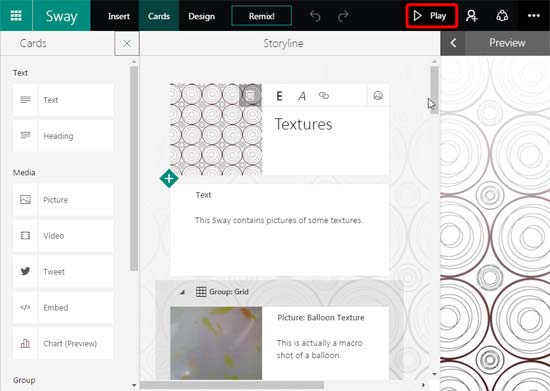Add a Chart (Preview) card
550x391 pixels.
(63, 344)
